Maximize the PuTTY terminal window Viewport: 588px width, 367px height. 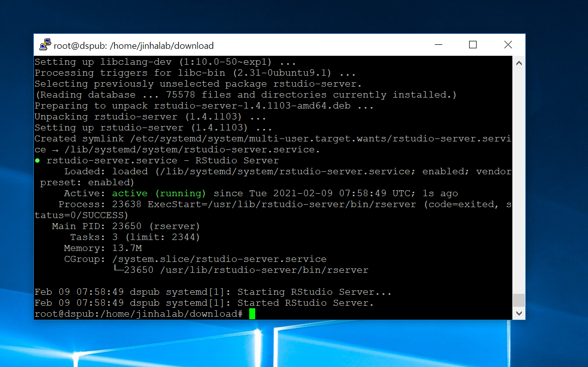click(x=473, y=45)
